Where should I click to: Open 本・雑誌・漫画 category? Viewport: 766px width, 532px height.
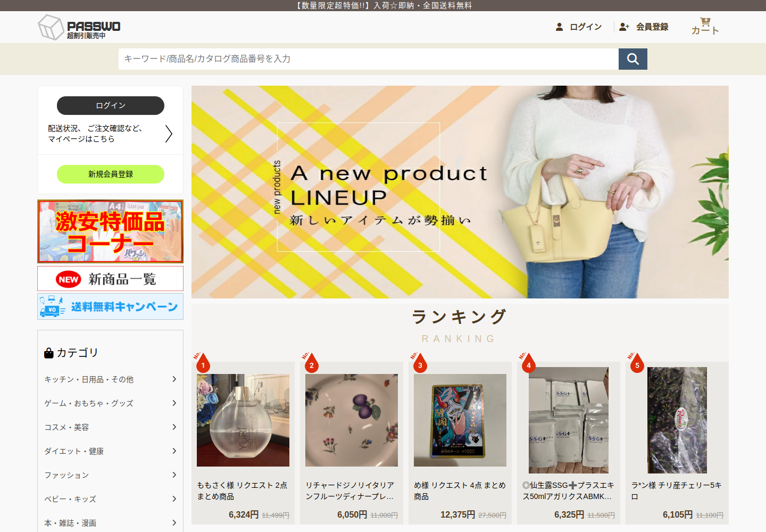click(x=70, y=523)
